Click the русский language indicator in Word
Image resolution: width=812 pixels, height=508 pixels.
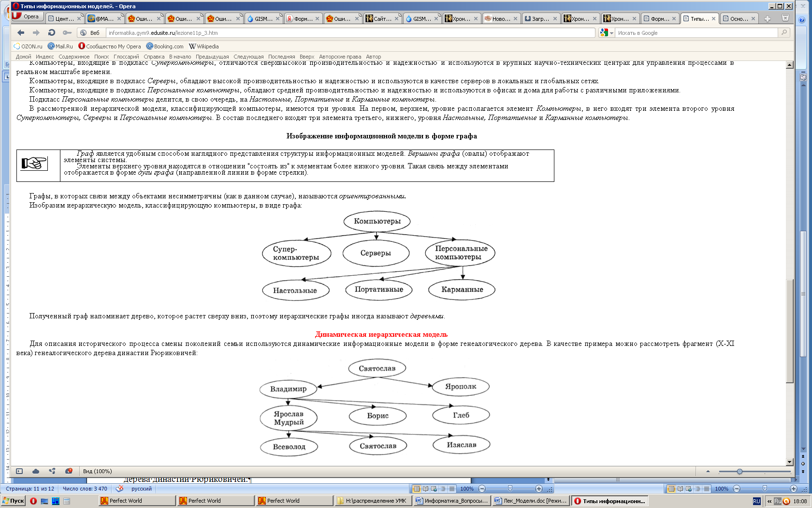142,489
